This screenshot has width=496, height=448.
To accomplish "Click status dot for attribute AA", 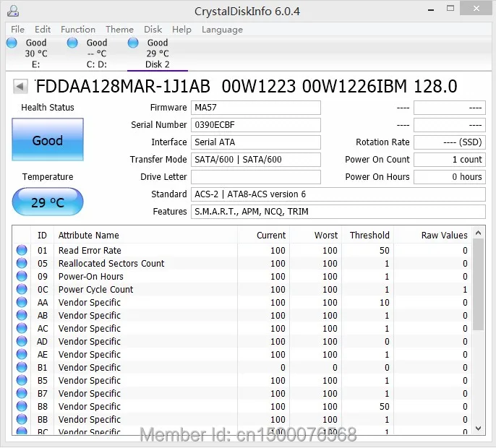I will click(x=22, y=302).
